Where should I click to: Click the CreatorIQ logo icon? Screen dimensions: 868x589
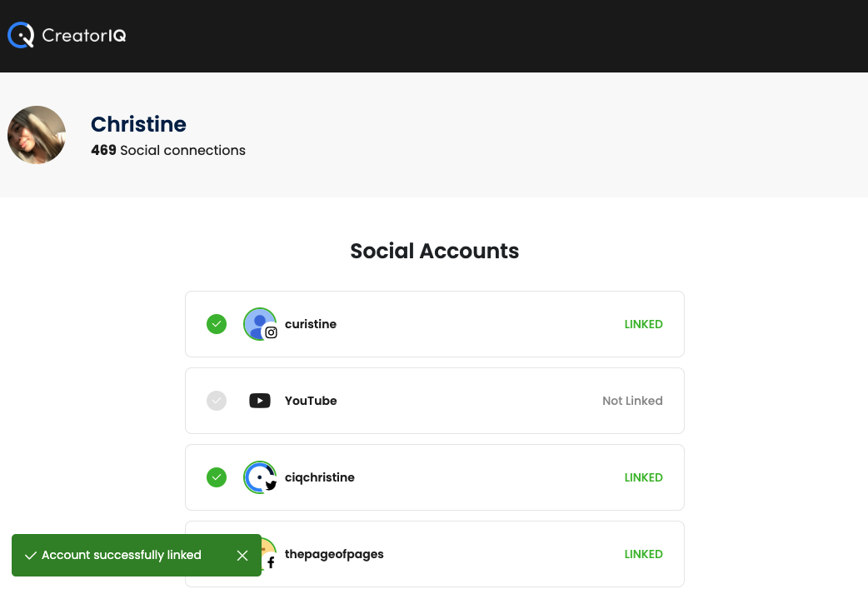(x=21, y=35)
